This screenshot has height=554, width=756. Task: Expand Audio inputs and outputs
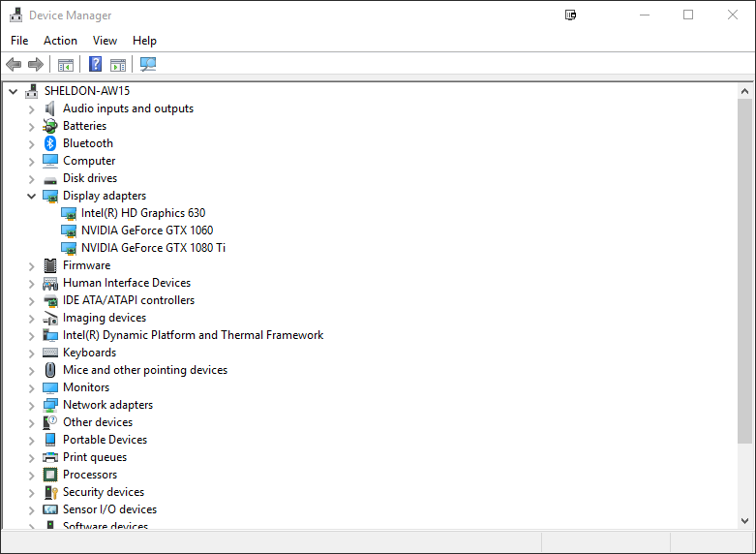31,109
